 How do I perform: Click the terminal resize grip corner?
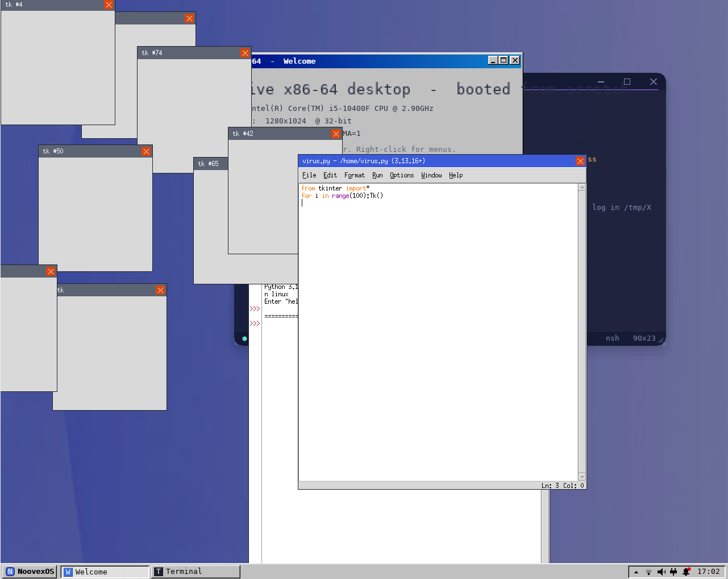pyautogui.click(x=661, y=341)
